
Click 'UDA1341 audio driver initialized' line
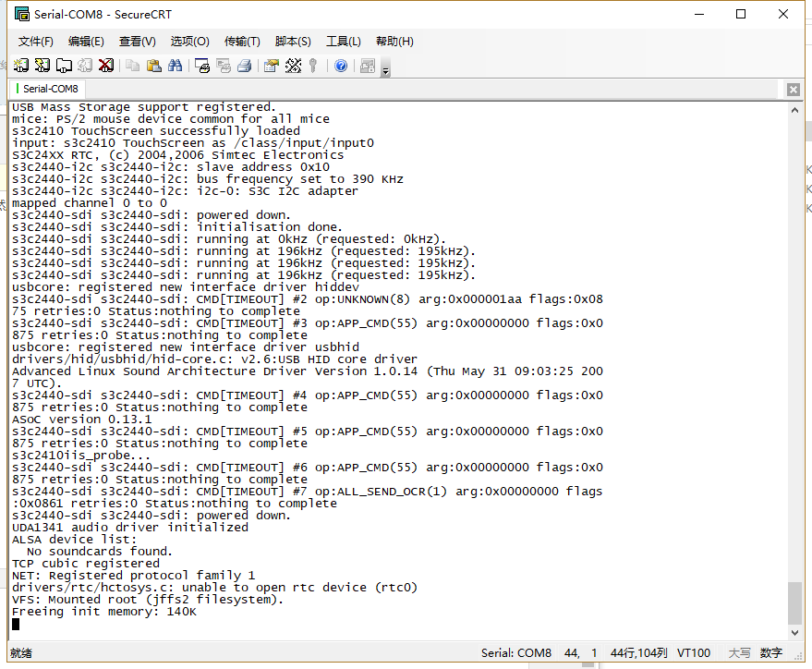coord(130,528)
